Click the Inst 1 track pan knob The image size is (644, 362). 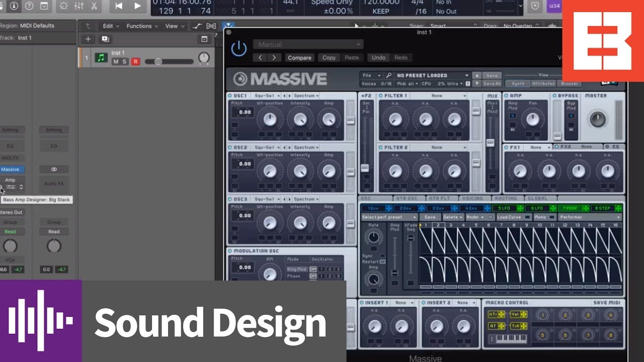[x=204, y=58]
